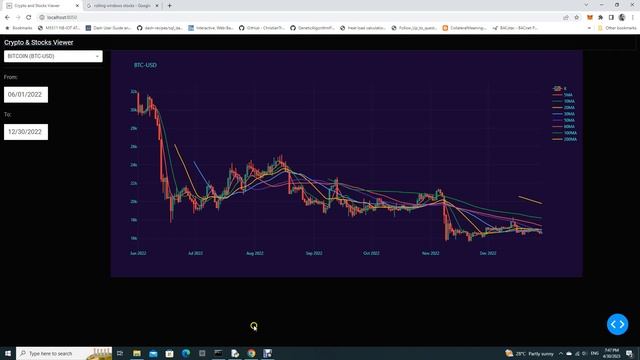
Task: Go back in browser history
Action: point(7,17)
